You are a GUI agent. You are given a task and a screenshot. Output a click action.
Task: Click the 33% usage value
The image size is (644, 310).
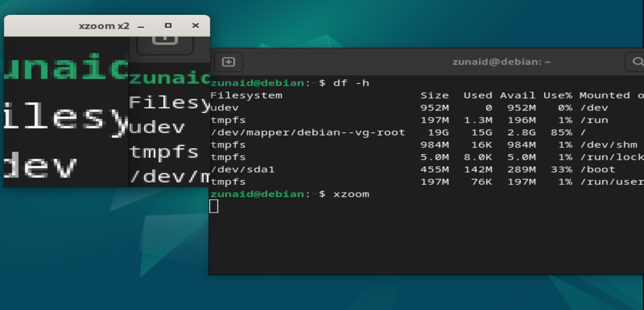click(561, 169)
